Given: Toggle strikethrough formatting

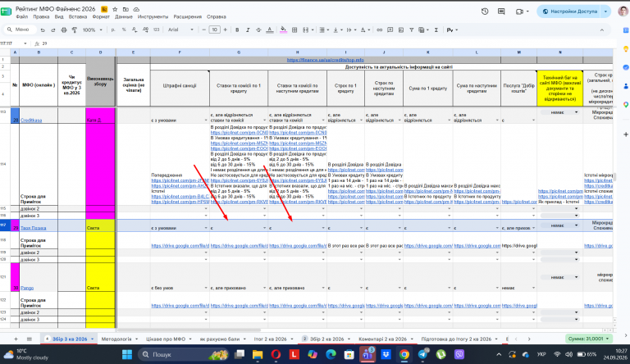Looking at the screenshot, I should pyautogui.click(x=258, y=30).
